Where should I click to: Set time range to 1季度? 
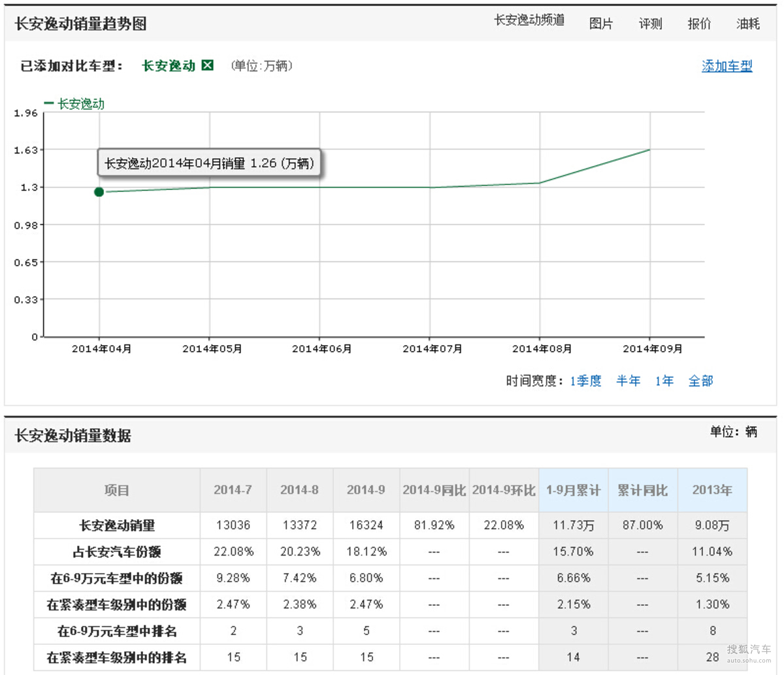coord(585,381)
